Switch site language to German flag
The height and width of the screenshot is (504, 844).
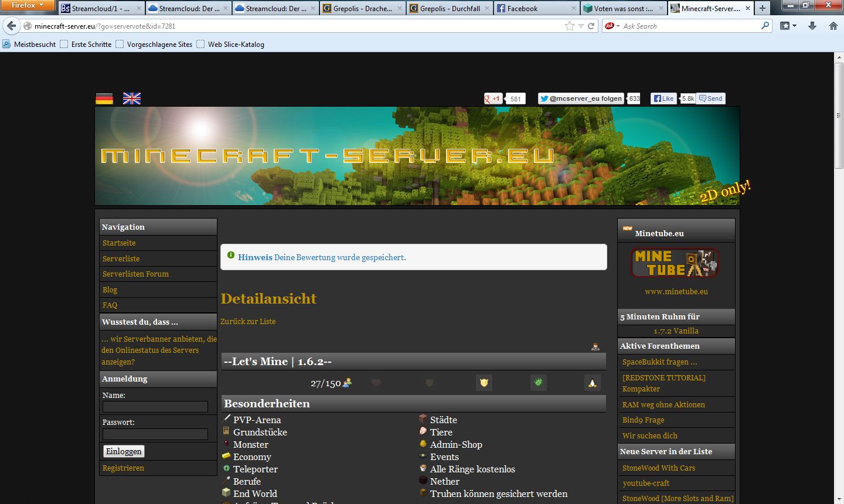[x=104, y=98]
